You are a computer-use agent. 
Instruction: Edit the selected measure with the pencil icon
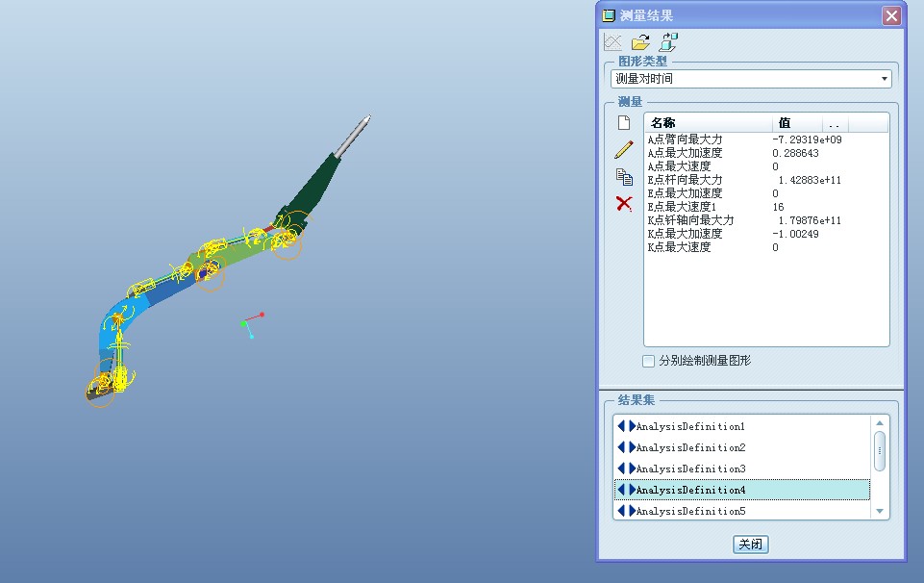pyautogui.click(x=624, y=150)
